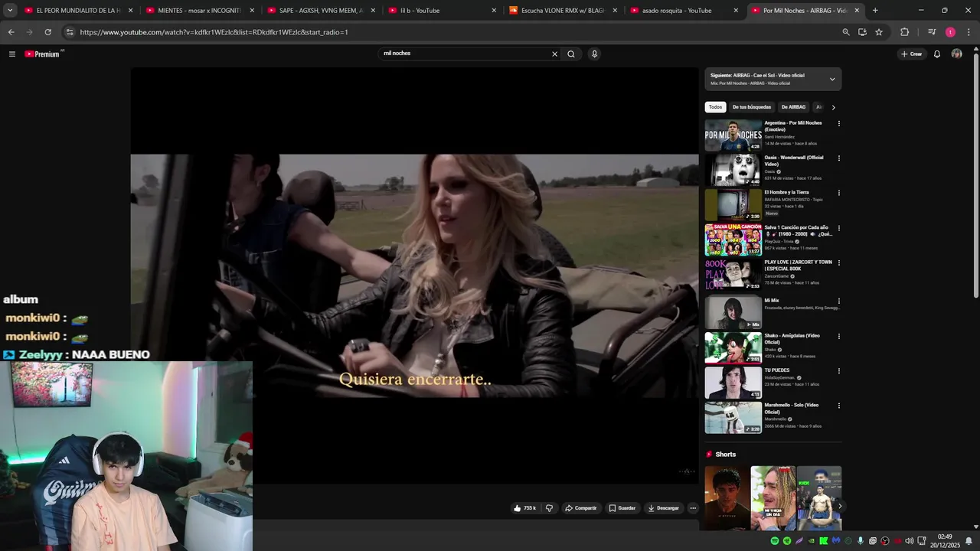Dislike the video with thumbs down
The image size is (980, 551).
click(549, 508)
